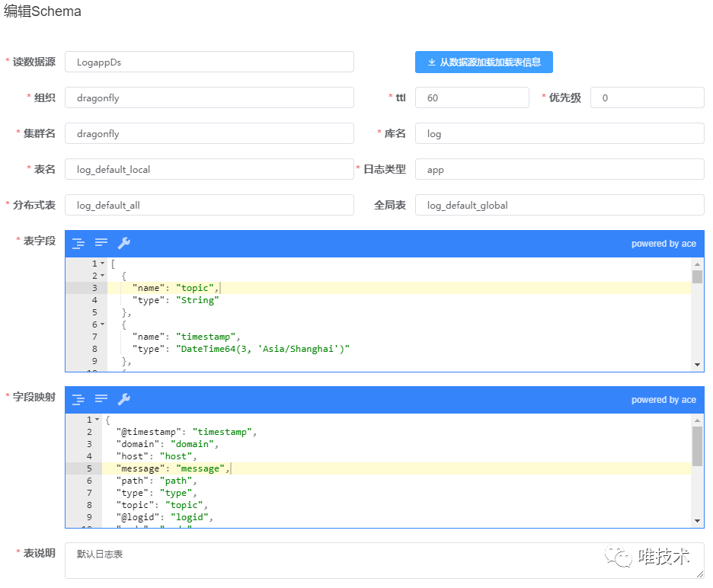The width and height of the screenshot is (713, 588).
Task: Click the compact JSON icon in 表字段 editor
Action: coord(101,243)
